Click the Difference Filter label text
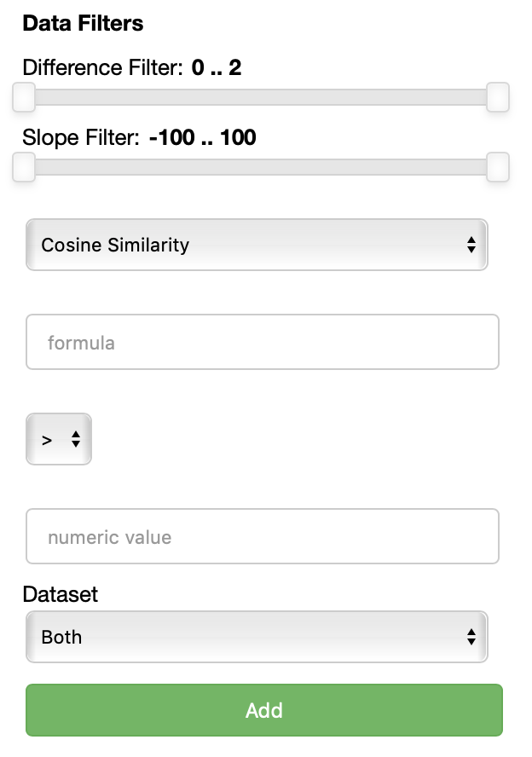The height and width of the screenshot is (757, 532). tap(103, 67)
